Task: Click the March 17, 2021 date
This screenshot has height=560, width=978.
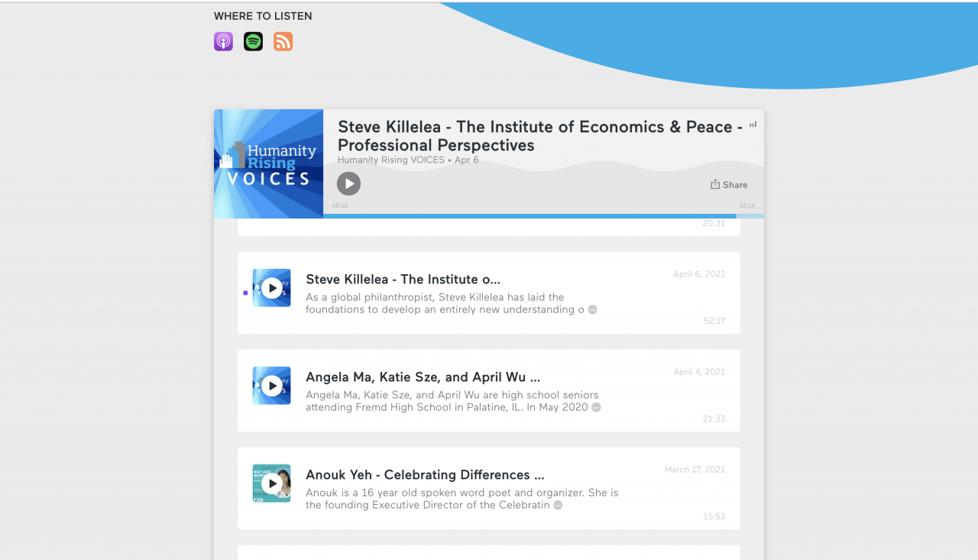Action: [x=695, y=470]
